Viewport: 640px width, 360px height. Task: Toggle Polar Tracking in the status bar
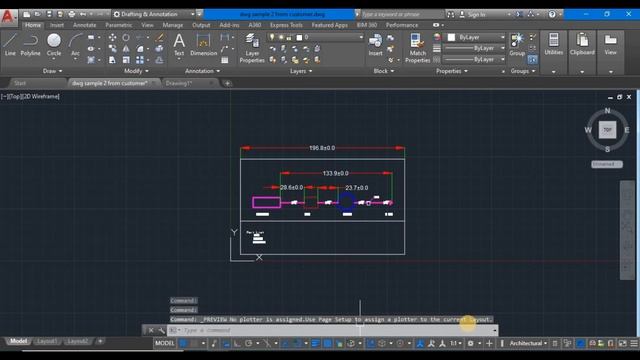click(248, 343)
